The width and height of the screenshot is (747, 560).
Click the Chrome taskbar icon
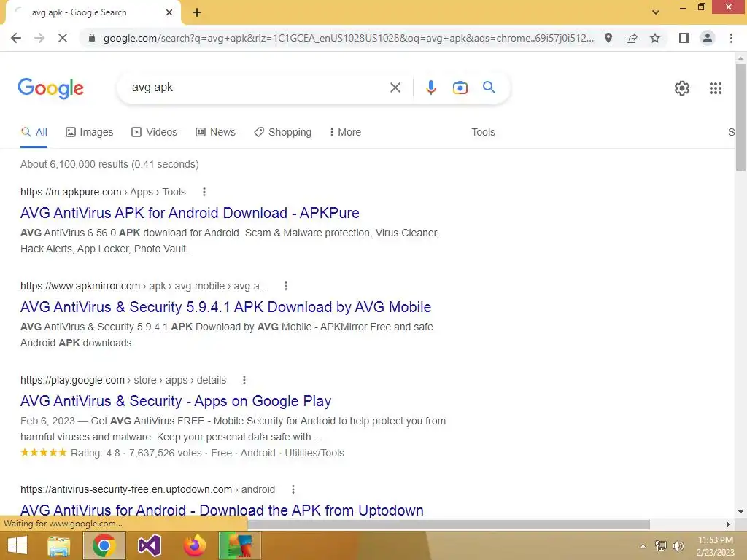[x=104, y=545]
